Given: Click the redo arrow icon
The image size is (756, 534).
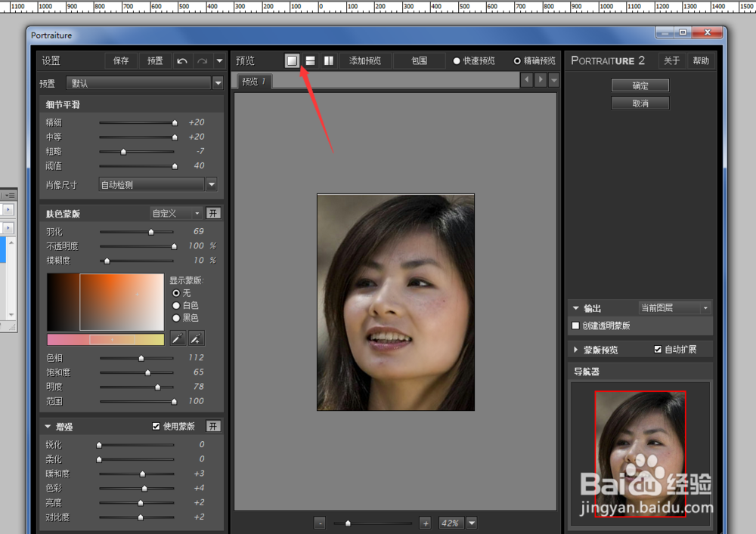Looking at the screenshot, I should 203,60.
